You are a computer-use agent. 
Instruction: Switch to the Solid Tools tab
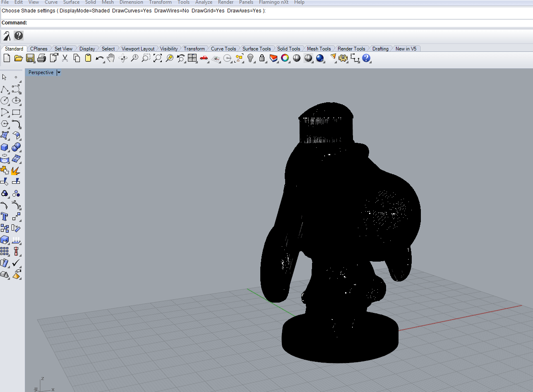click(289, 49)
